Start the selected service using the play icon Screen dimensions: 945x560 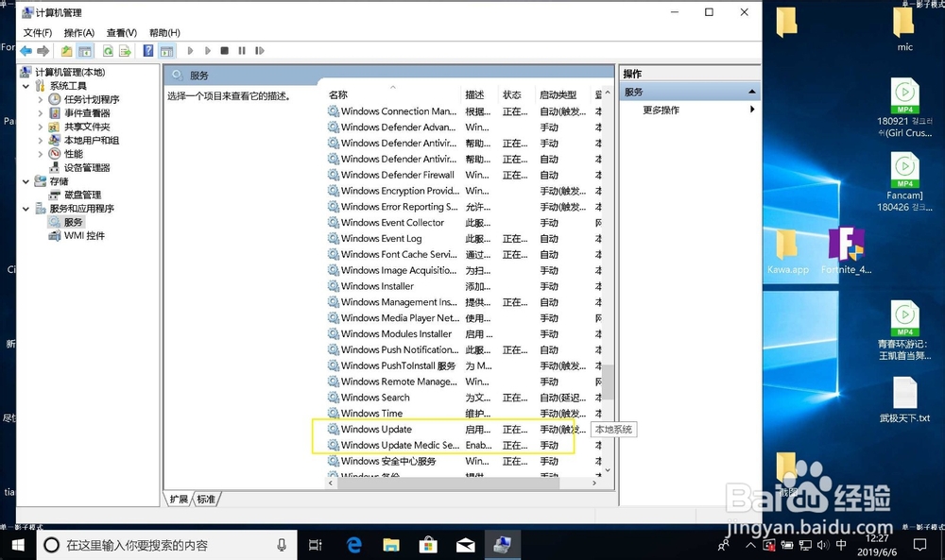(190, 52)
